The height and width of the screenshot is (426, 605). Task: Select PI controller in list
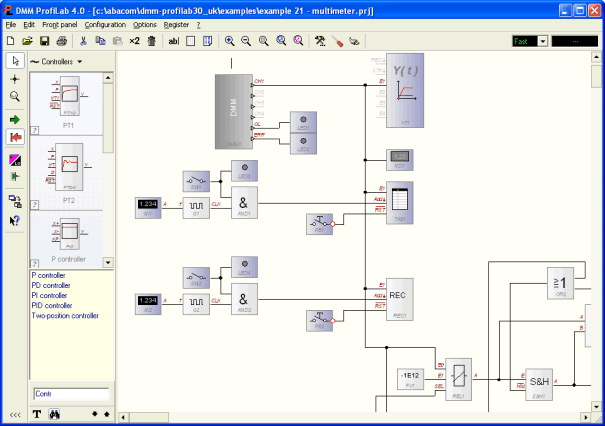point(49,296)
